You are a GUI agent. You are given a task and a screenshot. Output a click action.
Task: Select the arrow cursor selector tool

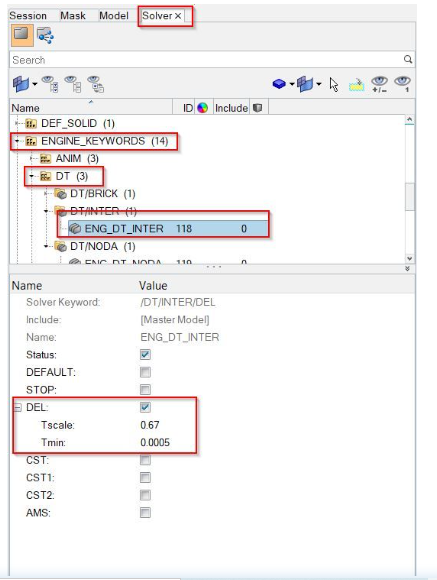pos(334,85)
